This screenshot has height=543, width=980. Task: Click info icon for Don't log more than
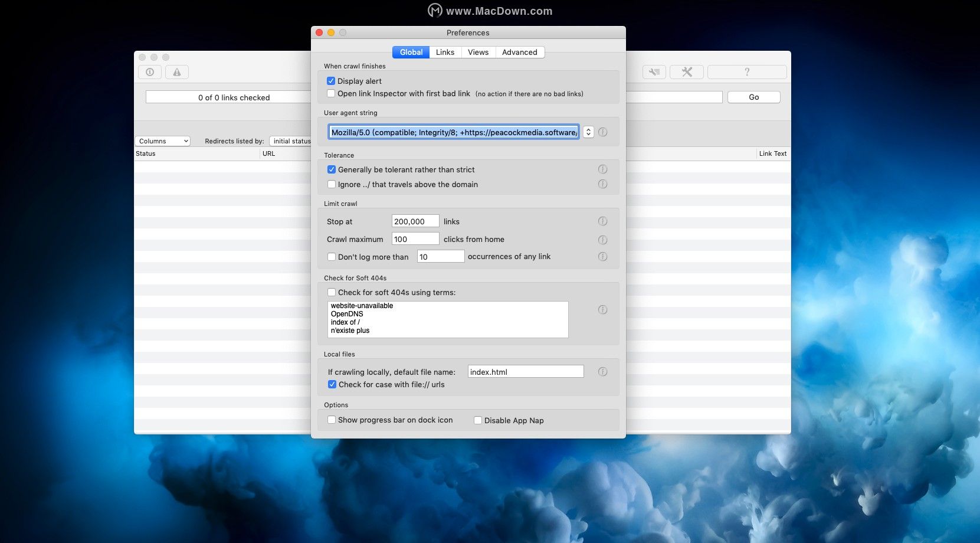pyautogui.click(x=602, y=257)
